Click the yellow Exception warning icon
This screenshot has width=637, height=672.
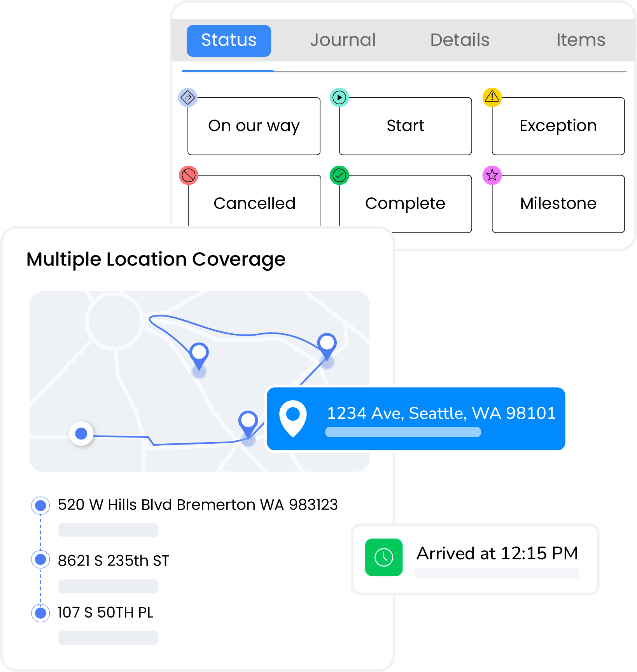[x=492, y=97]
